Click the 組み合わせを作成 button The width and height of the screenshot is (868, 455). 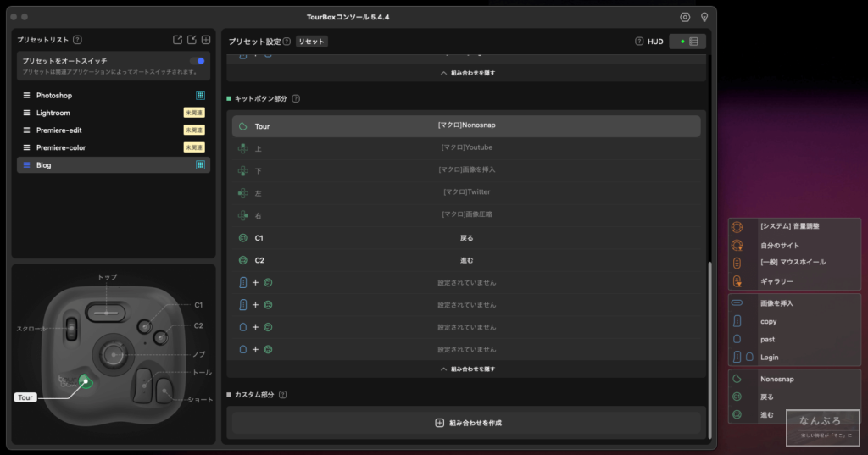click(x=467, y=423)
